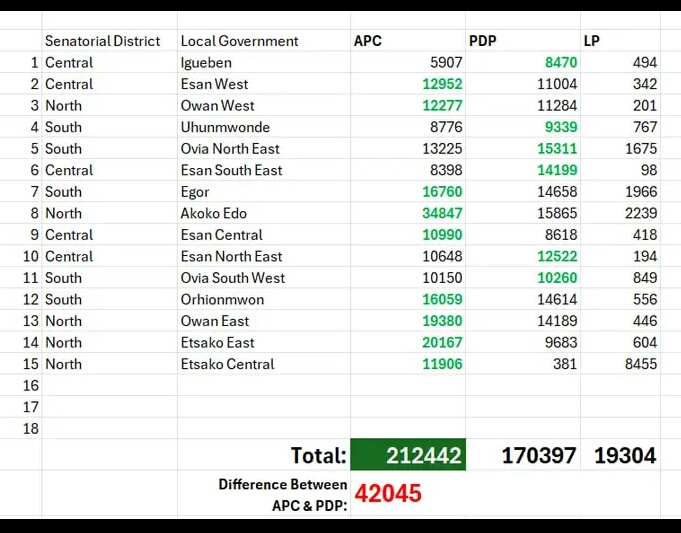Select the 'Difference Between APC & PDP' label
681x533 pixels.
(283, 495)
